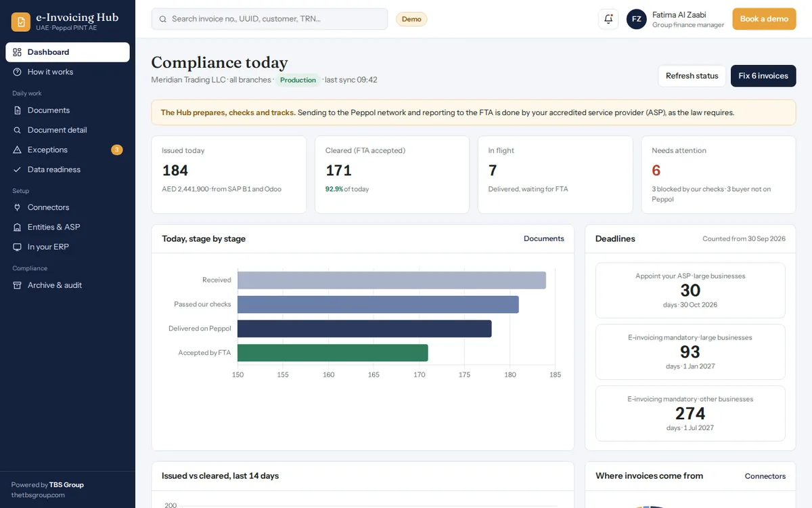Open the Dashboard menu item

tap(68, 52)
